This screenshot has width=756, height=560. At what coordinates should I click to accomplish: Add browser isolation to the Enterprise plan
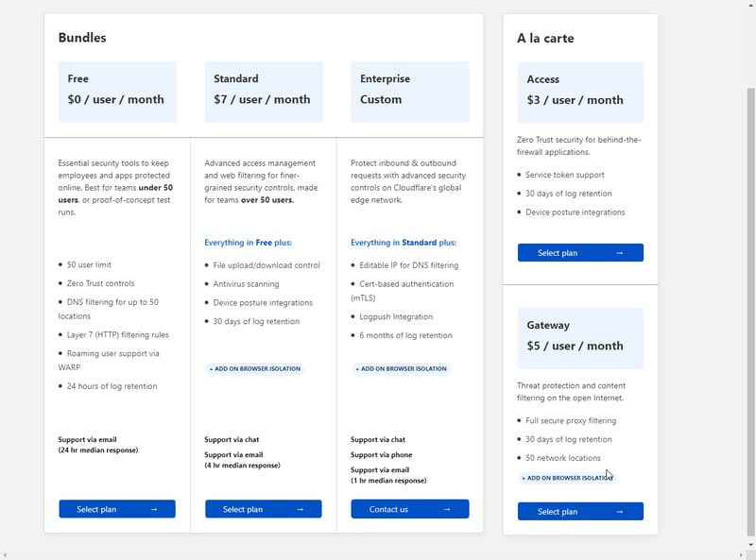tap(401, 368)
